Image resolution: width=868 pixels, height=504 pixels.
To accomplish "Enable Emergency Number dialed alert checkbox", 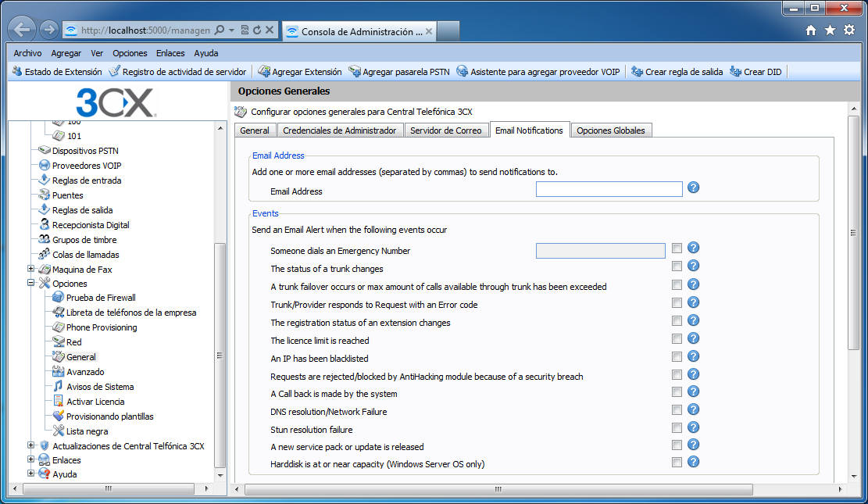I will click(x=677, y=248).
